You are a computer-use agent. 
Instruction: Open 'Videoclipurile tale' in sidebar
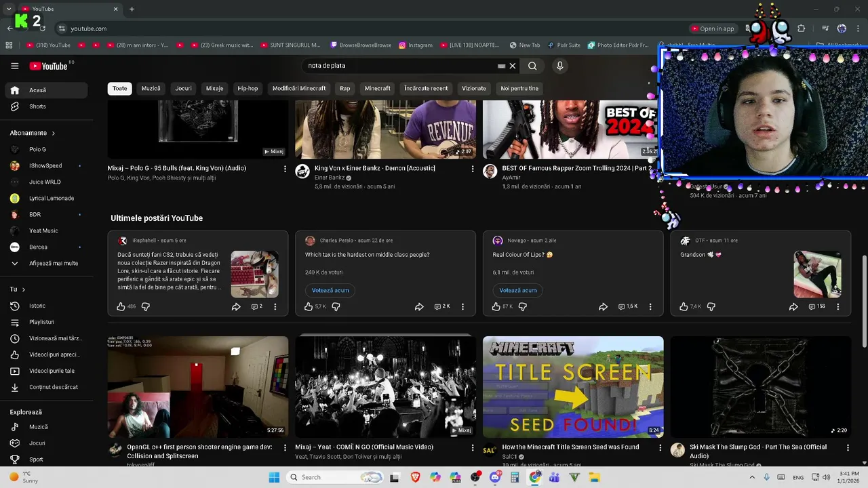click(46, 371)
